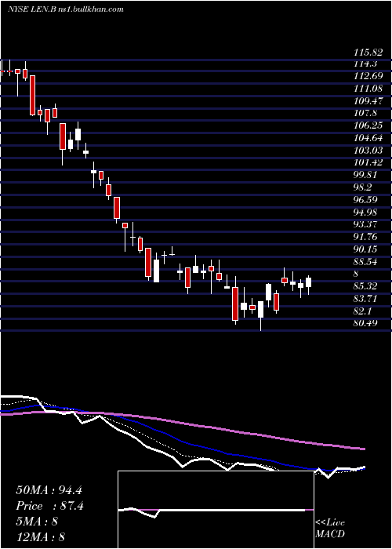Click the 104.64 axis label
392x549 pixels.
(x=368, y=137)
